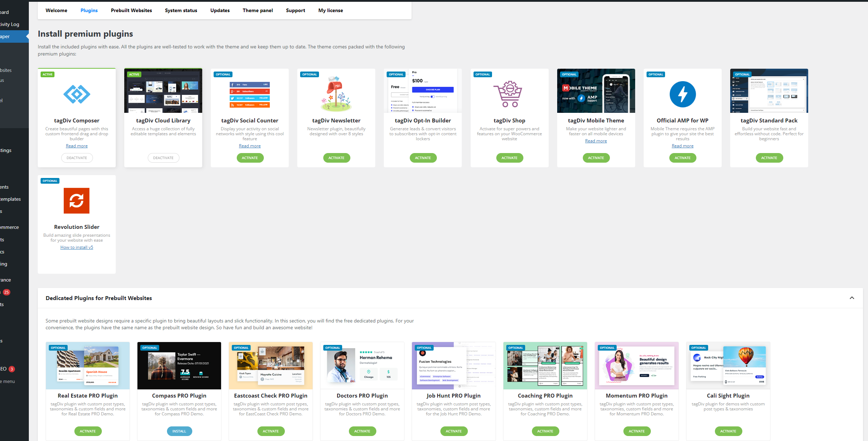Activate the tagDiv Social Counter plugin

click(x=250, y=158)
